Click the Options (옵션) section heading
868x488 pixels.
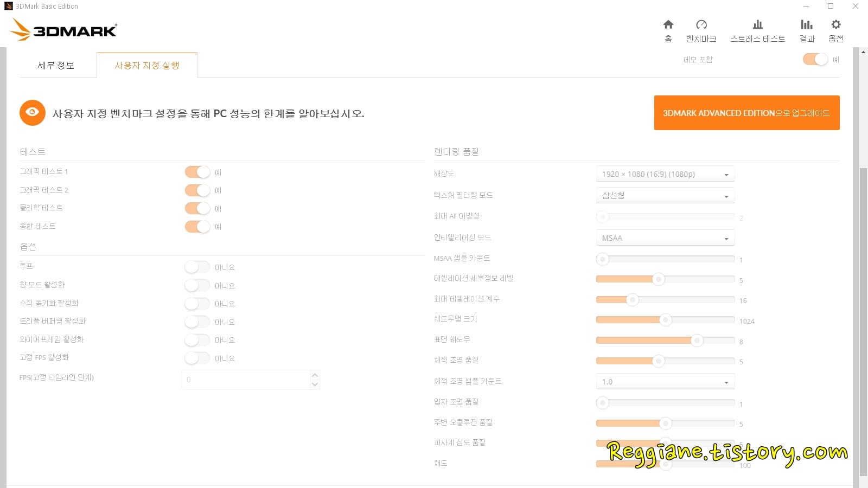pyautogui.click(x=28, y=246)
